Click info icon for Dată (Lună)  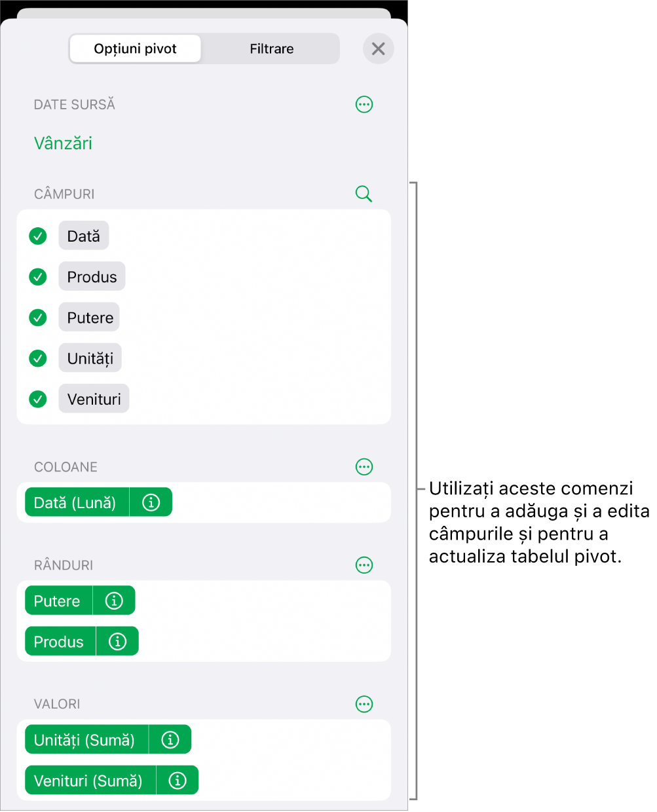pos(151,502)
